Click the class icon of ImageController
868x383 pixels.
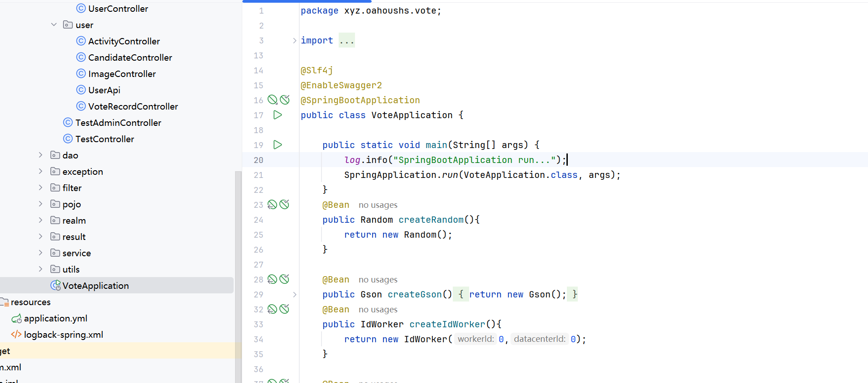point(81,73)
